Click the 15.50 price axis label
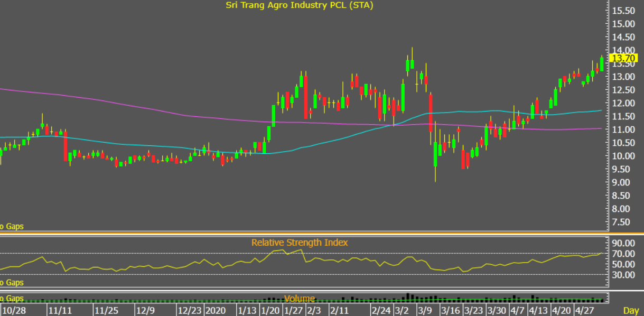Viewport: 644px width, 316px height. (623, 11)
